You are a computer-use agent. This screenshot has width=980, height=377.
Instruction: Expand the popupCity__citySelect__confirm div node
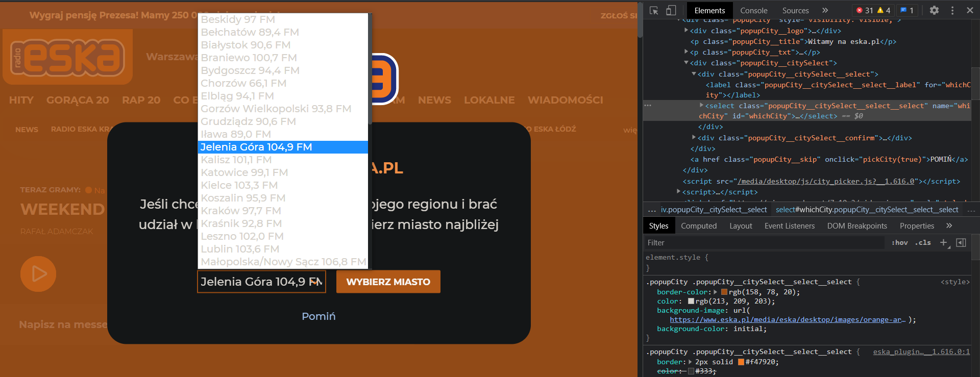click(x=694, y=137)
